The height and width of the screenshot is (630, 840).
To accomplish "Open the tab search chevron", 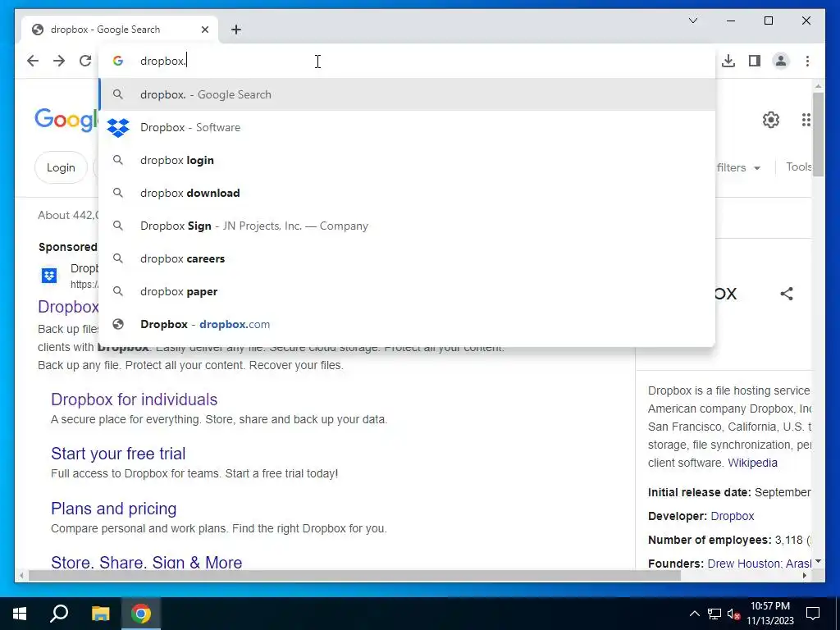I will (x=692, y=21).
